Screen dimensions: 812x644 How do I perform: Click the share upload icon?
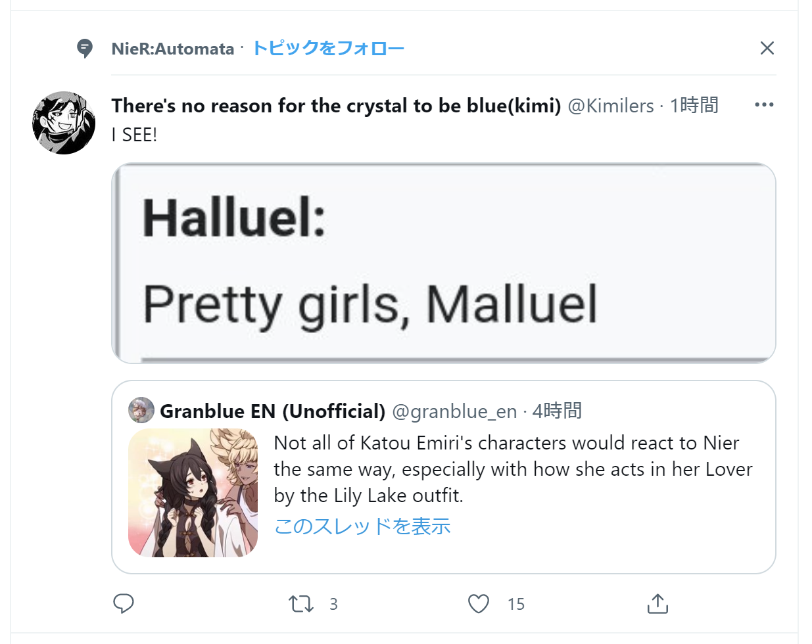tap(657, 603)
